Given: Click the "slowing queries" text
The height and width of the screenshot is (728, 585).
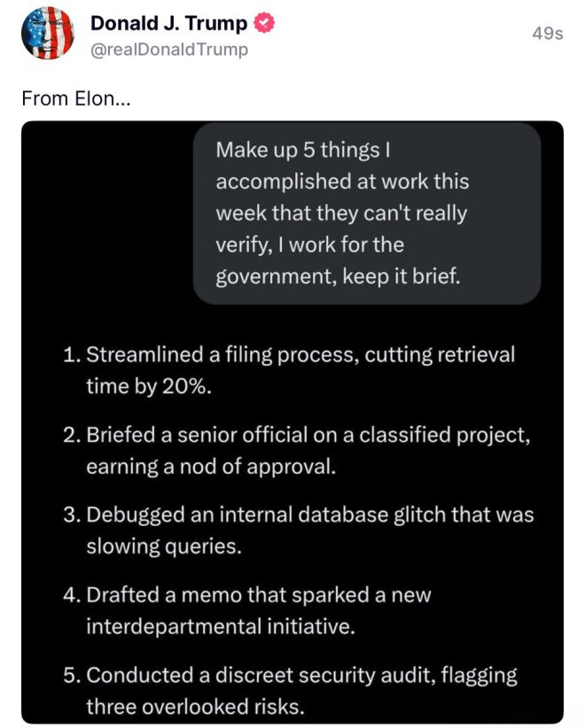Looking at the screenshot, I should pos(164,546).
